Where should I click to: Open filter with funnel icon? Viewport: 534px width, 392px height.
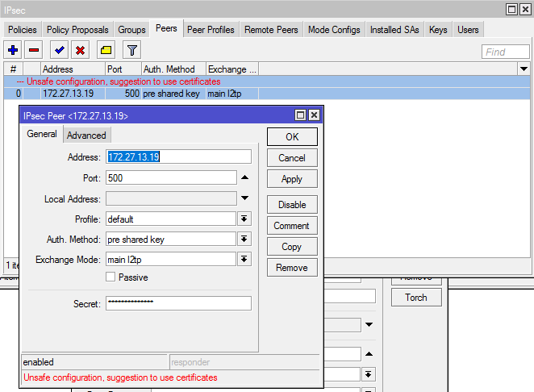[131, 50]
